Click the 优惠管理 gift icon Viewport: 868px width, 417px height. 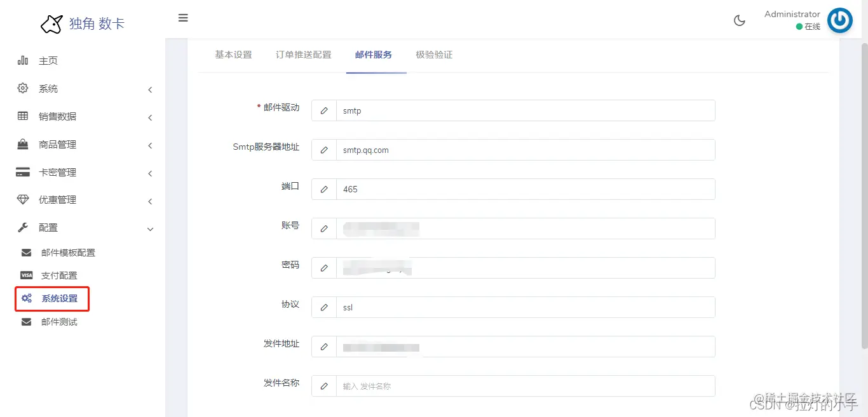(x=24, y=199)
